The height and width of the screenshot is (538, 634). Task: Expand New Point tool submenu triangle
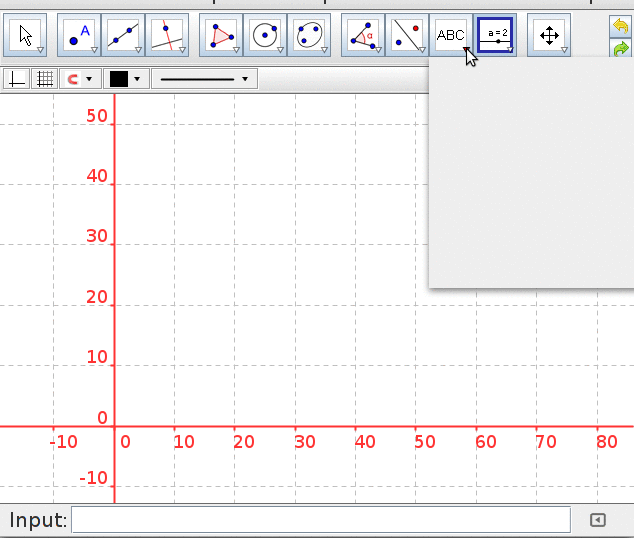pos(94,50)
